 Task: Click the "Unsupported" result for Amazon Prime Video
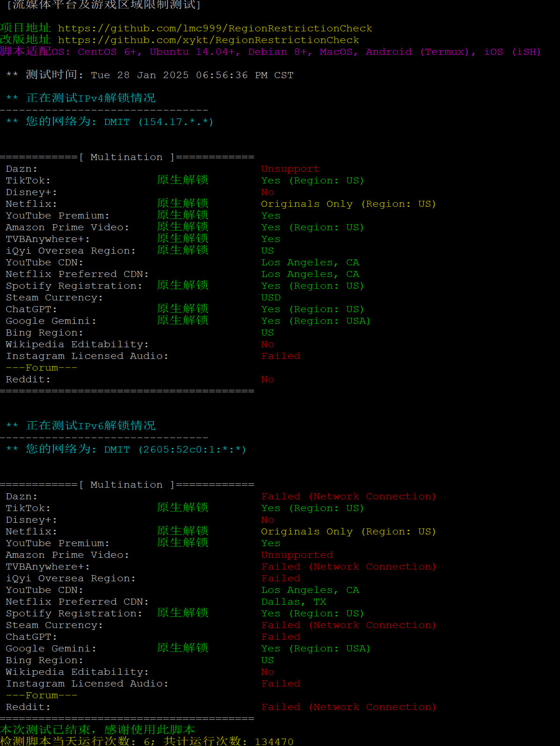pos(297,555)
